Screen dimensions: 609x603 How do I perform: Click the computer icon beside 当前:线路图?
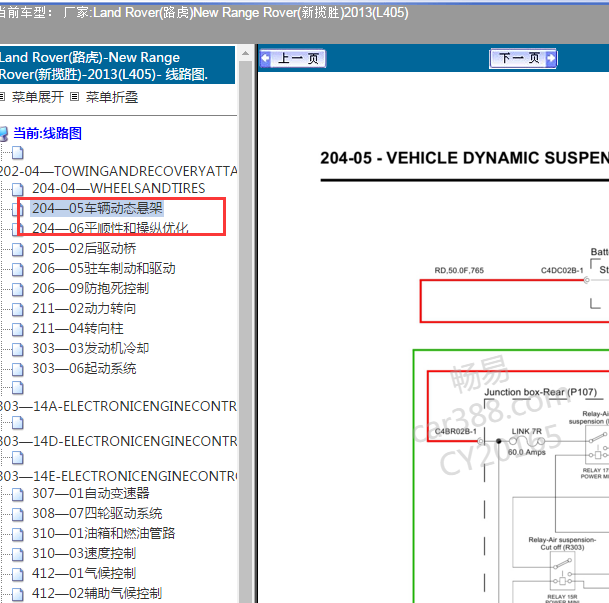3,134
